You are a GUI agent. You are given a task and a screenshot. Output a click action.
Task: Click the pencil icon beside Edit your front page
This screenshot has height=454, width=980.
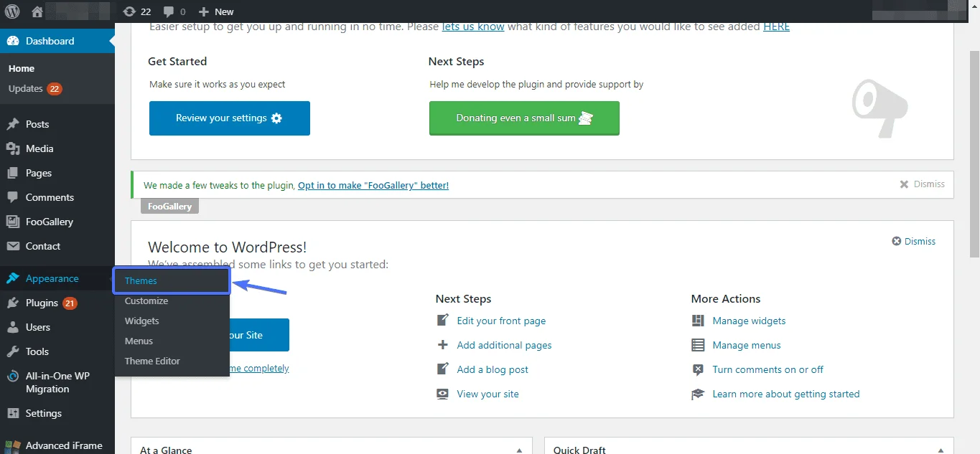(443, 321)
